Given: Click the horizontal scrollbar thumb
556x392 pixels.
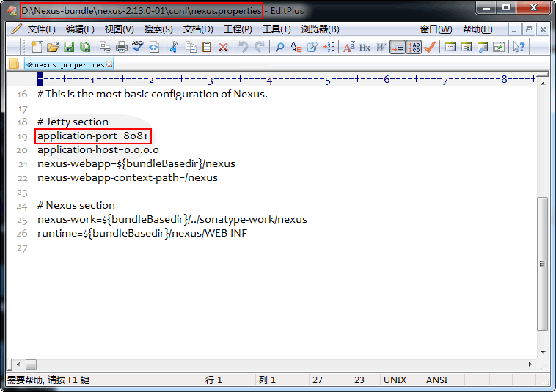Looking at the screenshot, I should pyautogui.click(x=31, y=364).
